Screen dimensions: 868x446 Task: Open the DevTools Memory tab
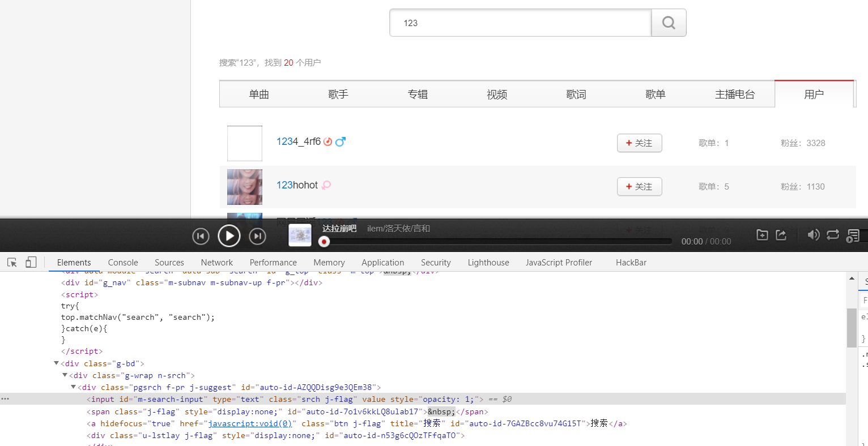coord(329,263)
